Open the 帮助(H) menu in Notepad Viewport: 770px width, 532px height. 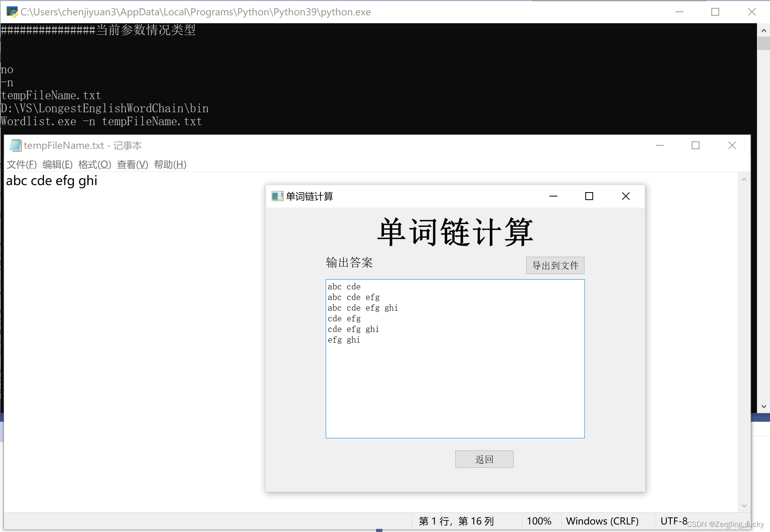170,165
